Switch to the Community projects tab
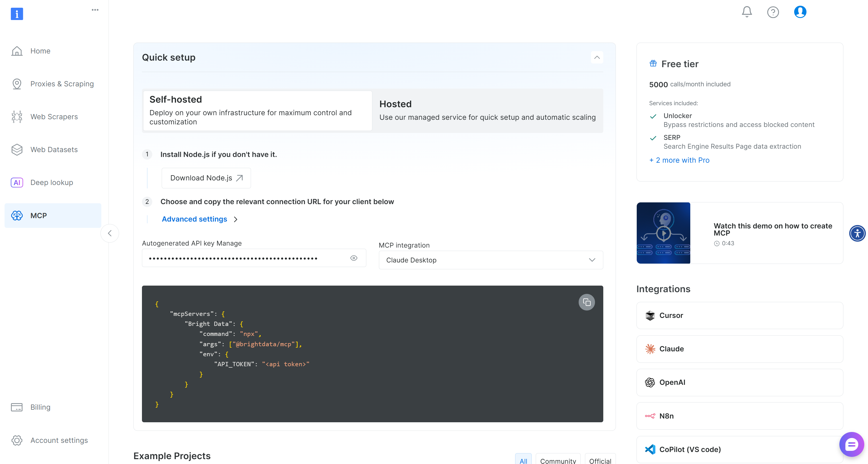This screenshot has width=868, height=464. click(558, 461)
